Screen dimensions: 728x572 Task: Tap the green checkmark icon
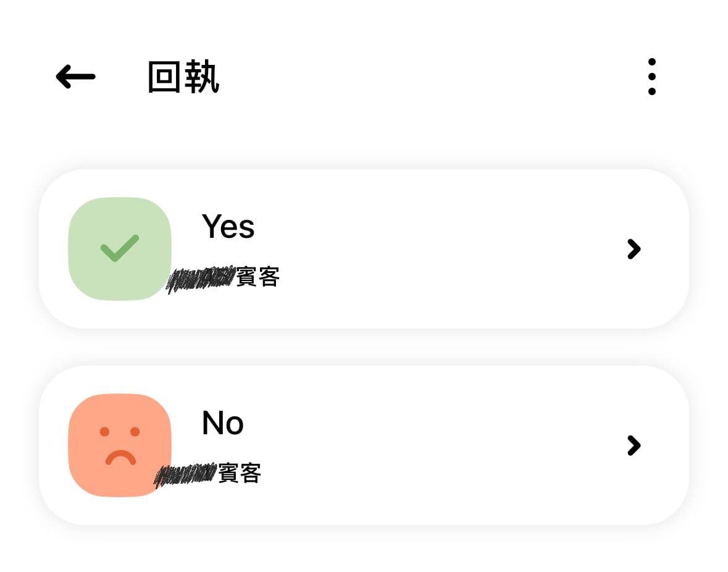click(x=120, y=248)
